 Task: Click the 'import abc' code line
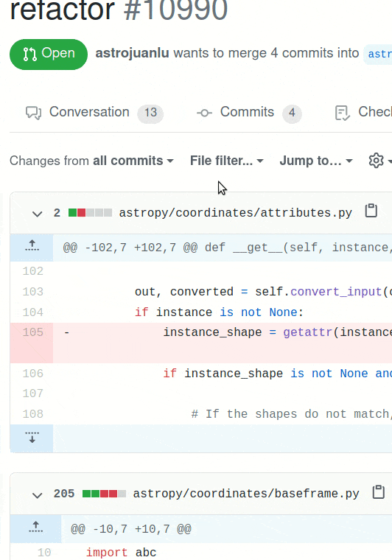tap(121, 553)
